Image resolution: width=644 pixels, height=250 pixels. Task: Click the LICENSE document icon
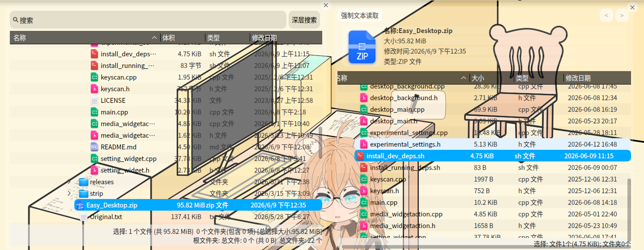(94, 101)
